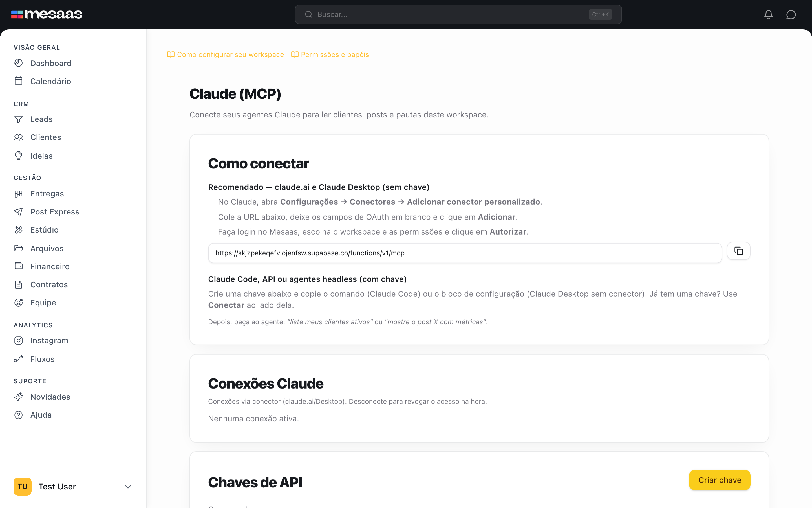Screen dimensions: 812x508
Task: Click the Financeiro wallet icon
Action: 18,266
